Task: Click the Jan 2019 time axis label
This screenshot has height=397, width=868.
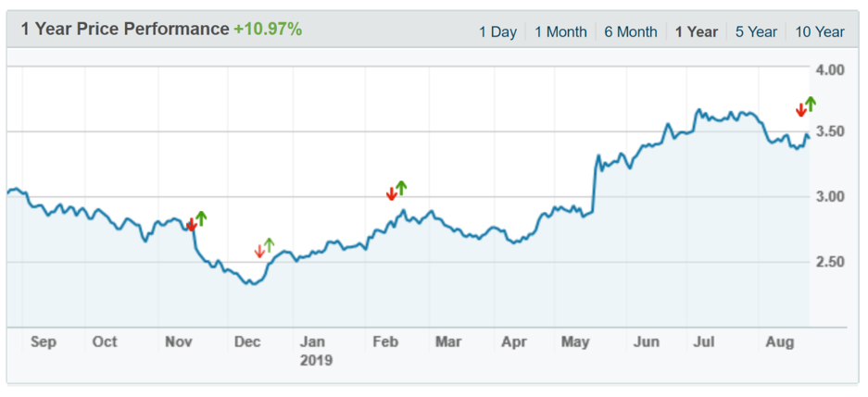Action: coord(315,351)
